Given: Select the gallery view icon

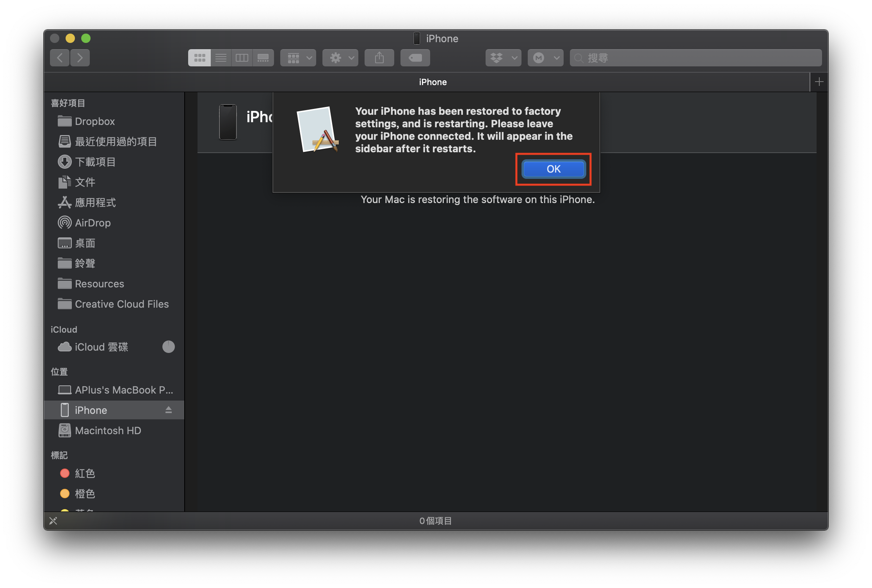Looking at the screenshot, I should point(263,57).
